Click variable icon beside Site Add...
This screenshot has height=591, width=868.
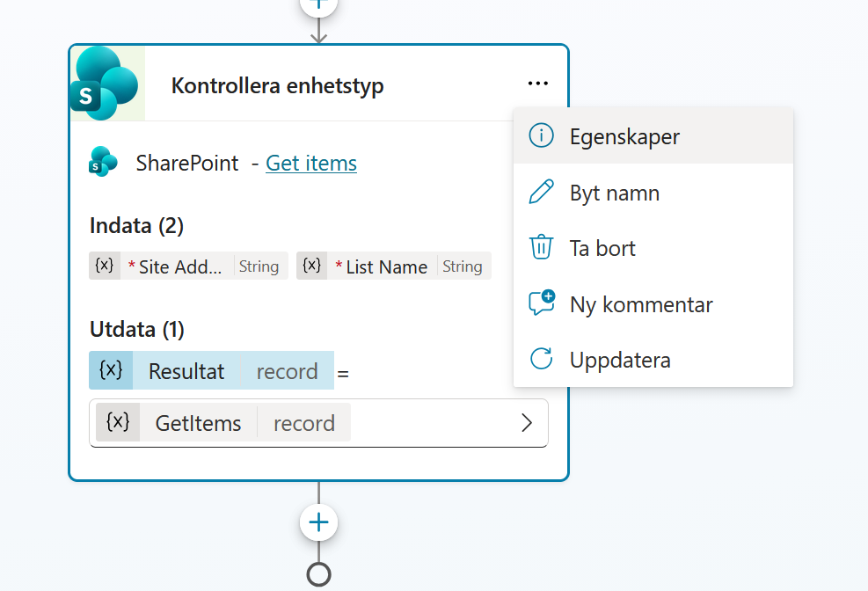pyautogui.click(x=104, y=266)
